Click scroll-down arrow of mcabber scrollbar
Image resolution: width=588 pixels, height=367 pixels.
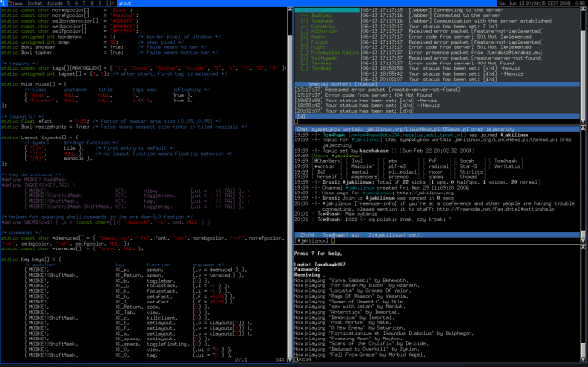click(x=583, y=121)
